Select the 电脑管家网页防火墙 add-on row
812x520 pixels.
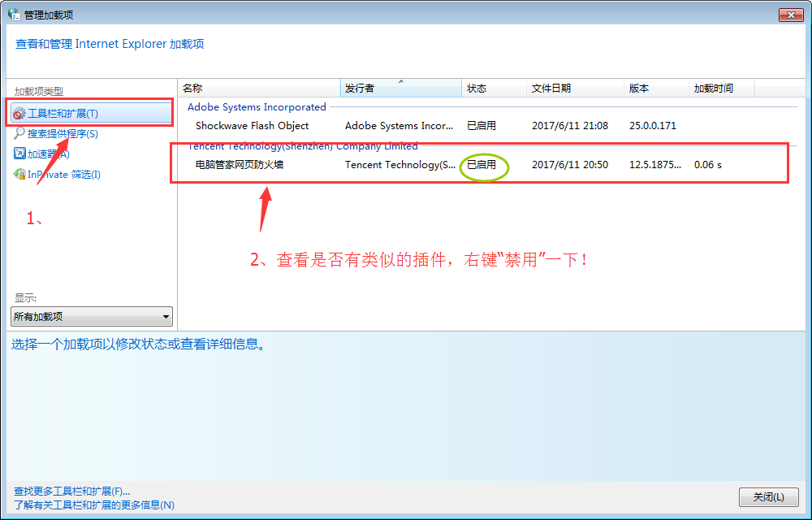[240, 165]
